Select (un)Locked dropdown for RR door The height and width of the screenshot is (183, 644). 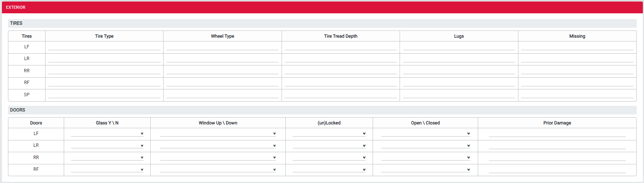click(329, 158)
